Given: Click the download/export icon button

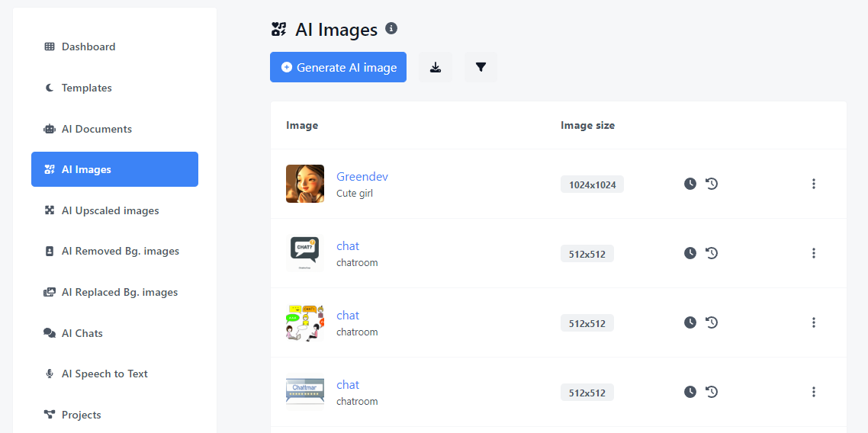Looking at the screenshot, I should tap(436, 67).
